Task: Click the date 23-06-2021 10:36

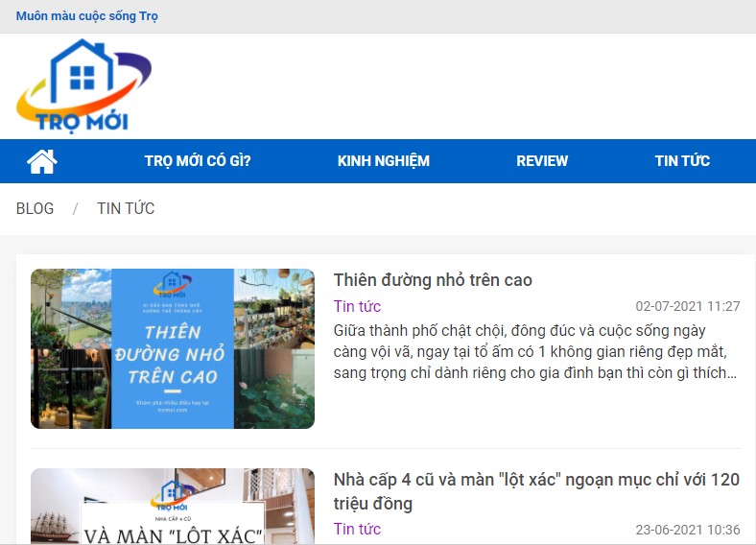Action: [x=688, y=530]
